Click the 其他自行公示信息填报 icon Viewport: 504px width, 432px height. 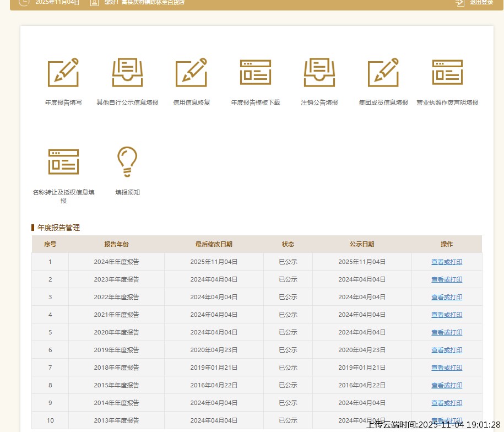pos(127,73)
